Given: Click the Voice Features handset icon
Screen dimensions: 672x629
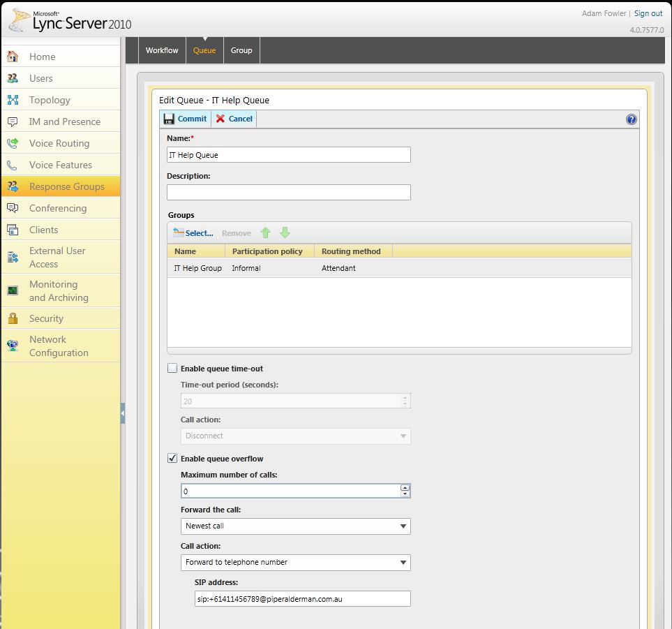Looking at the screenshot, I should click(13, 165).
